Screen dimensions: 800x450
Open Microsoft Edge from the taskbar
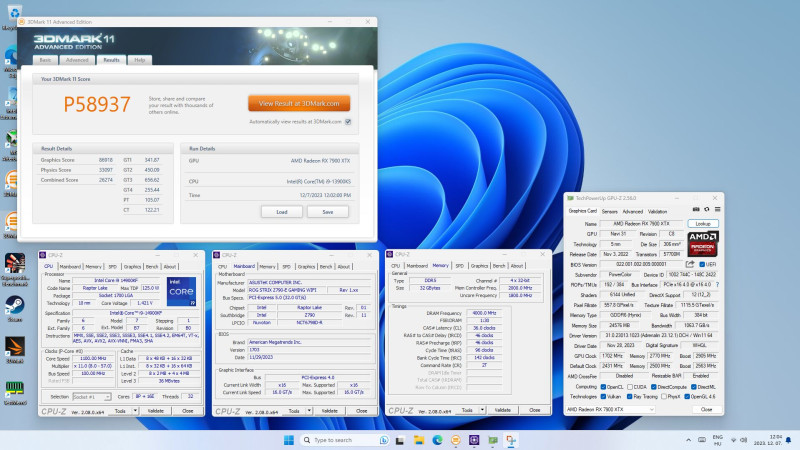tap(437, 440)
